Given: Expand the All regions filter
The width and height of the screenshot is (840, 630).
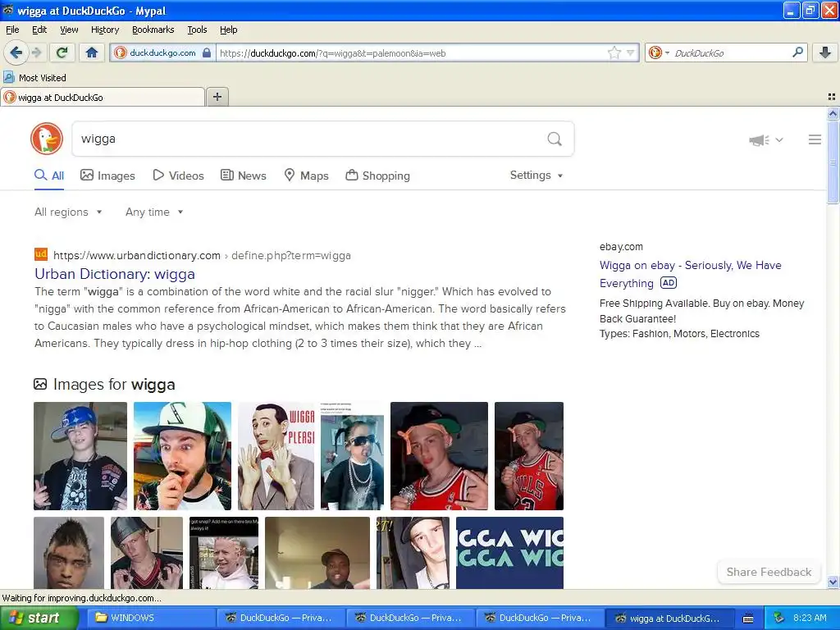Looking at the screenshot, I should coord(68,212).
